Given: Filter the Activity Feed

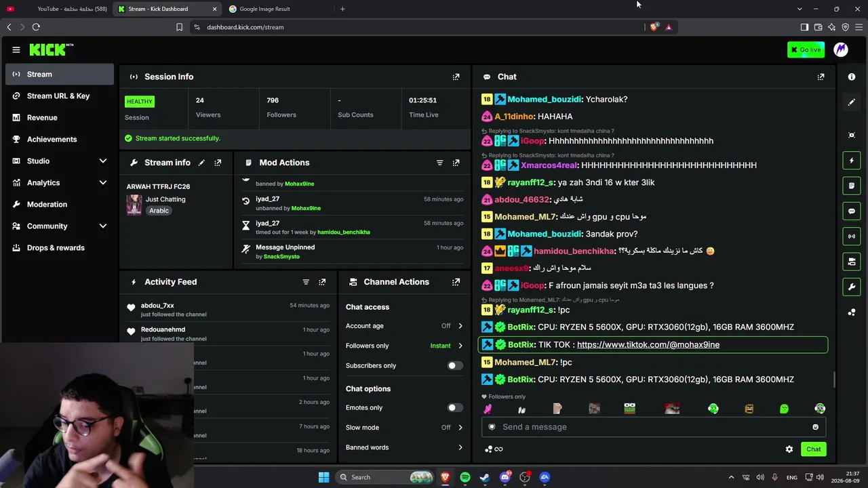Looking at the screenshot, I should click(x=306, y=282).
